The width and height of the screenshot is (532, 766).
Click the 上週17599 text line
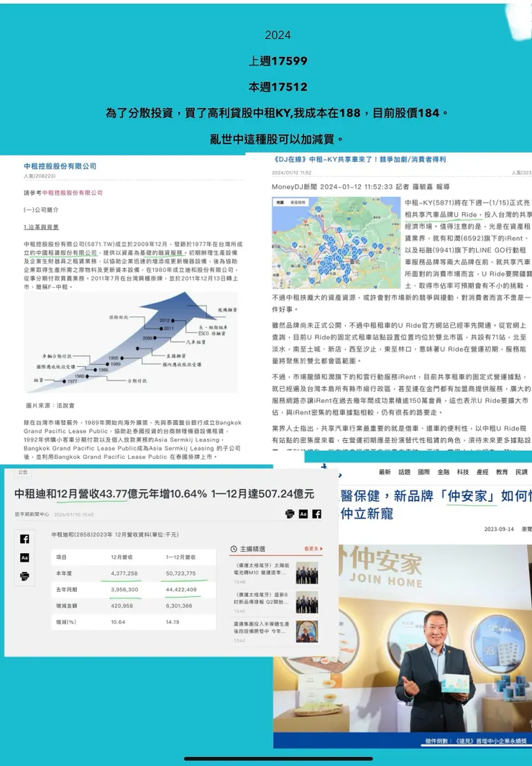pos(278,61)
